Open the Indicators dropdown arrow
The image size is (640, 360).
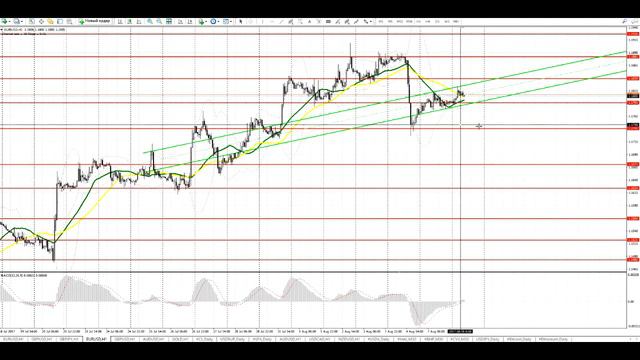point(207,21)
